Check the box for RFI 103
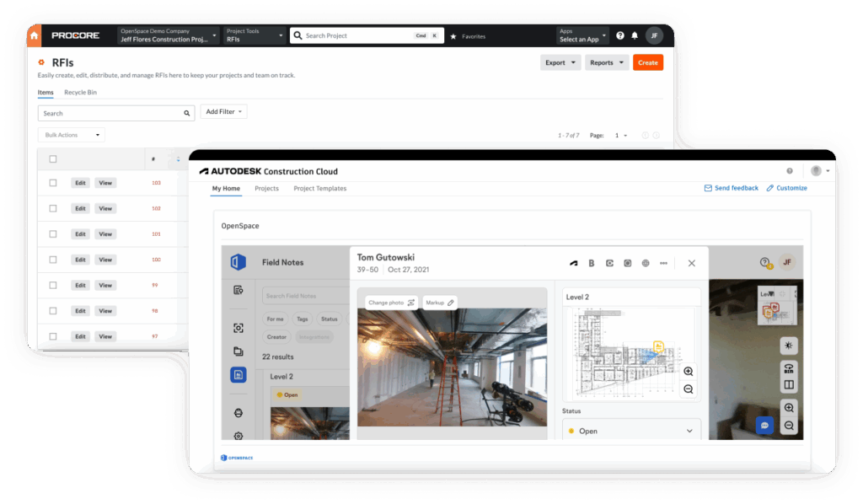863x504 pixels. click(53, 183)
